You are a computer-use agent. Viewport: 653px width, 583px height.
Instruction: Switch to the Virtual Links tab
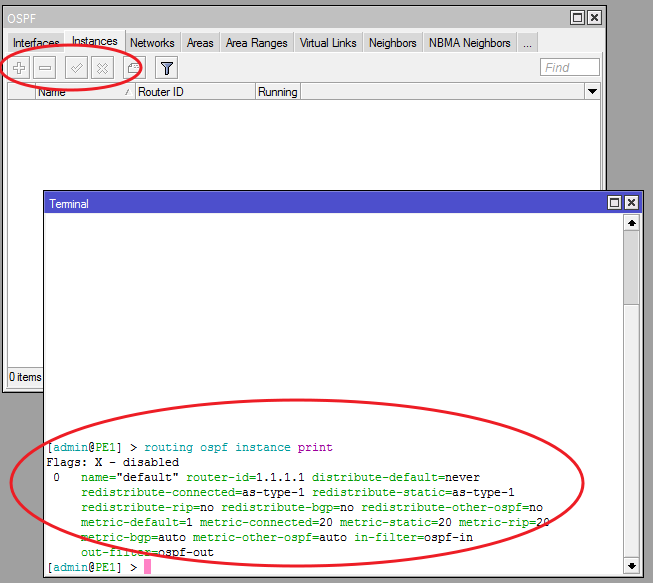pyautogui.click(x=328, y=42)
